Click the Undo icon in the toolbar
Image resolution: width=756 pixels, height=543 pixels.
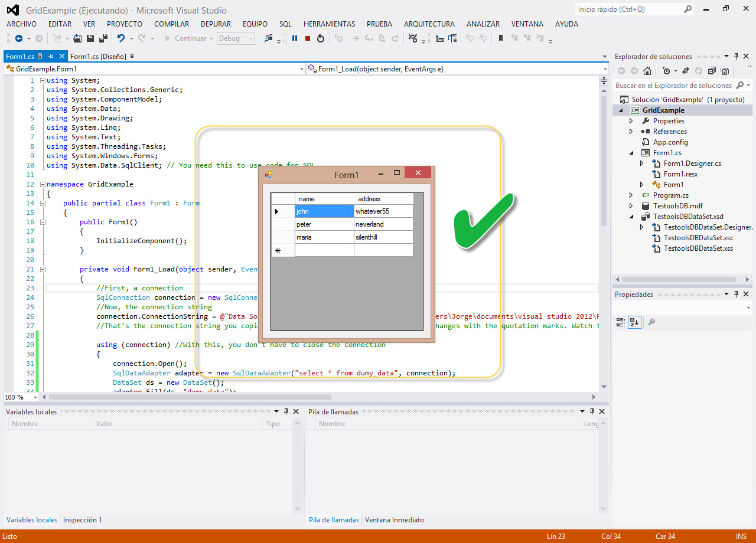pyautogui.click(x=122, y=38)
